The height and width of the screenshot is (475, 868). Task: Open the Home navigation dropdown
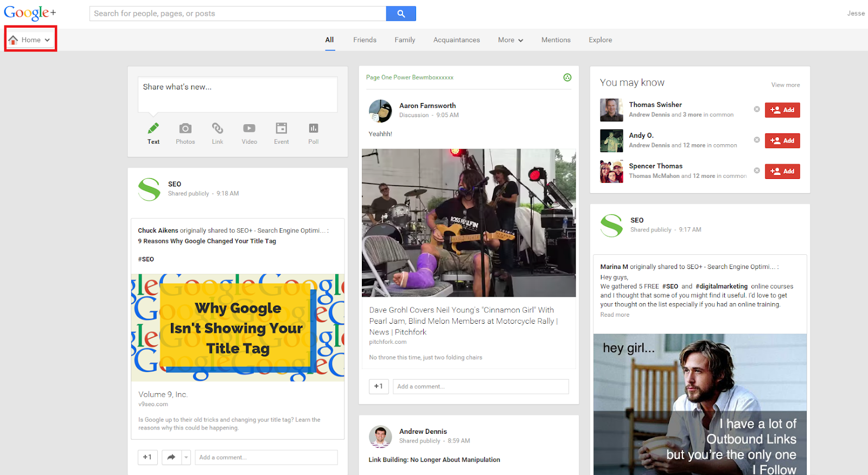(30, 40)
